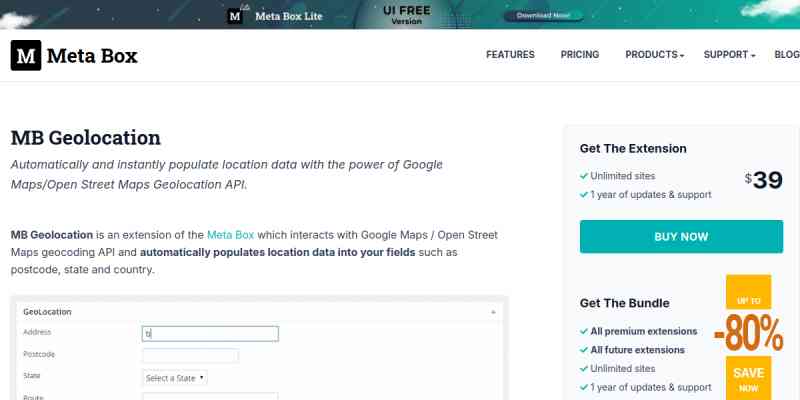This screenshot has width=800, height=400.
Task: Click the checkmark beside All premium extensions
Action: [x=584, y=331]
